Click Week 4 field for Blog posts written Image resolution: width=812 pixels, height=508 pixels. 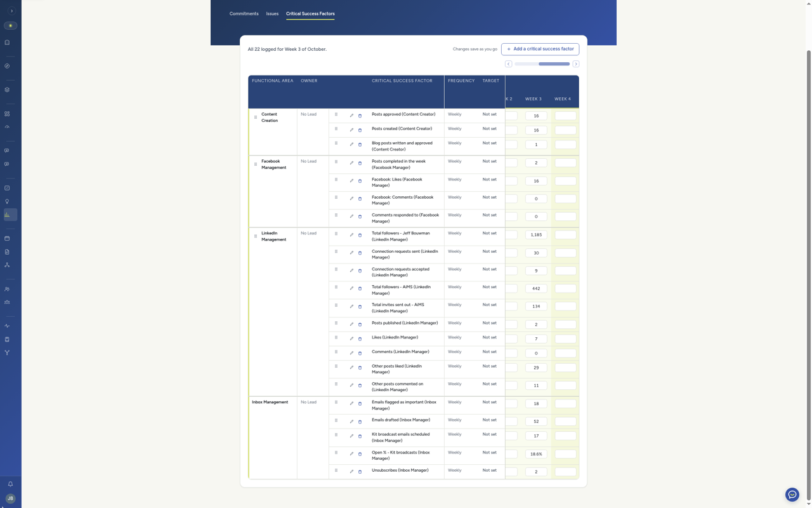coord(565,145)
